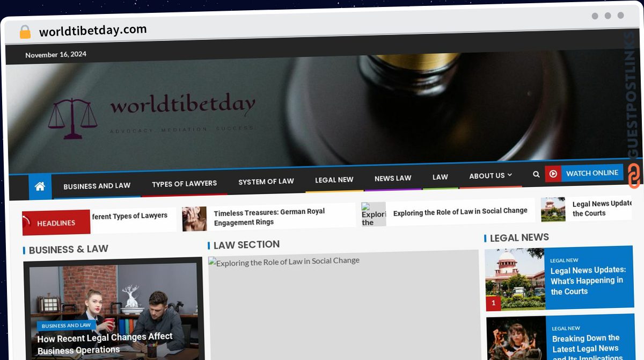Expand the About Us dropdown menu

click(491, 176)
